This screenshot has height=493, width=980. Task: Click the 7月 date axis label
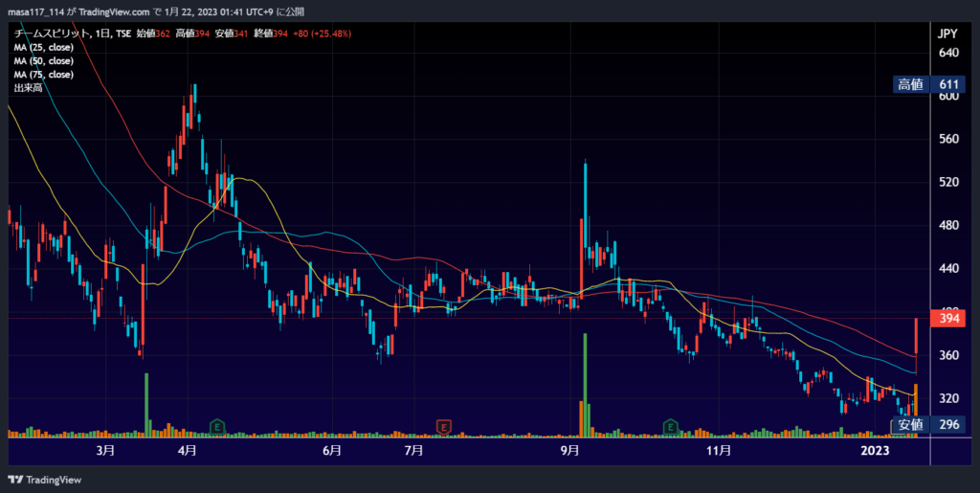point(413,450)
